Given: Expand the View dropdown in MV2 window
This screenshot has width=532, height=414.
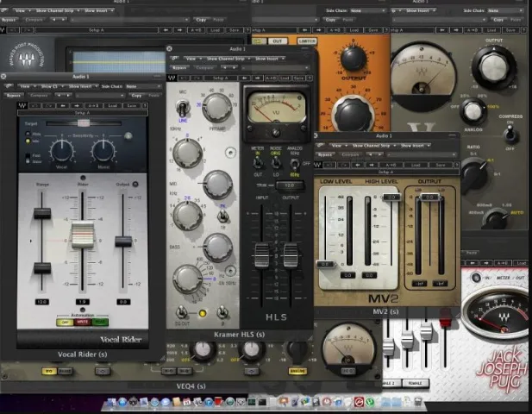Looking at the screenshot, I should coord(338,146).
